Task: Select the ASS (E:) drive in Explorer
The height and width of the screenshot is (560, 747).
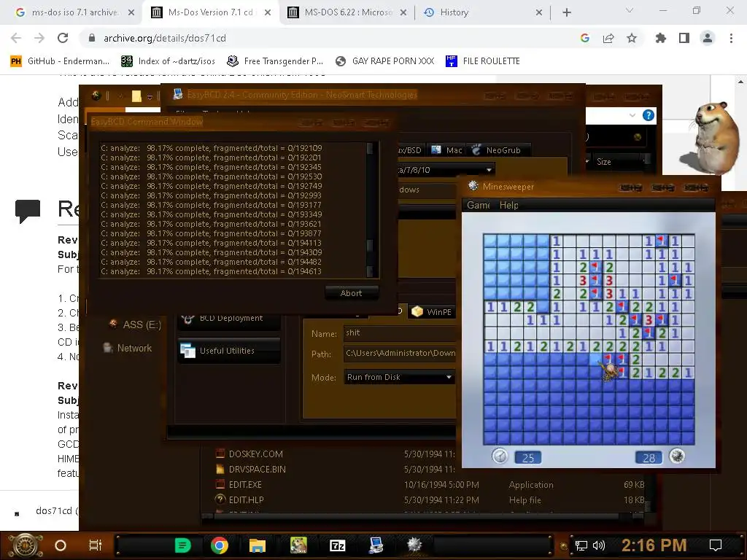Action: coord(135,324)
